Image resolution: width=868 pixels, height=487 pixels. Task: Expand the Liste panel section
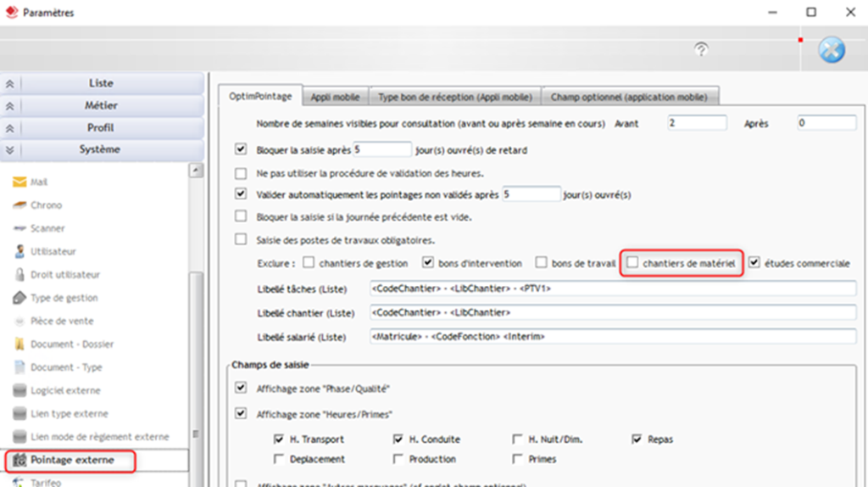(x=101, y=83)
